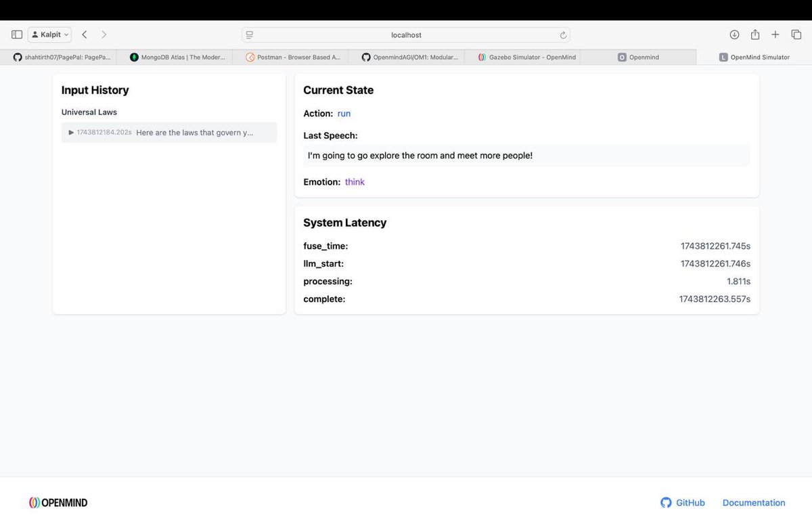Go back with the back arrow
Viewport: 812px width, 528px height.
(85, 35)
